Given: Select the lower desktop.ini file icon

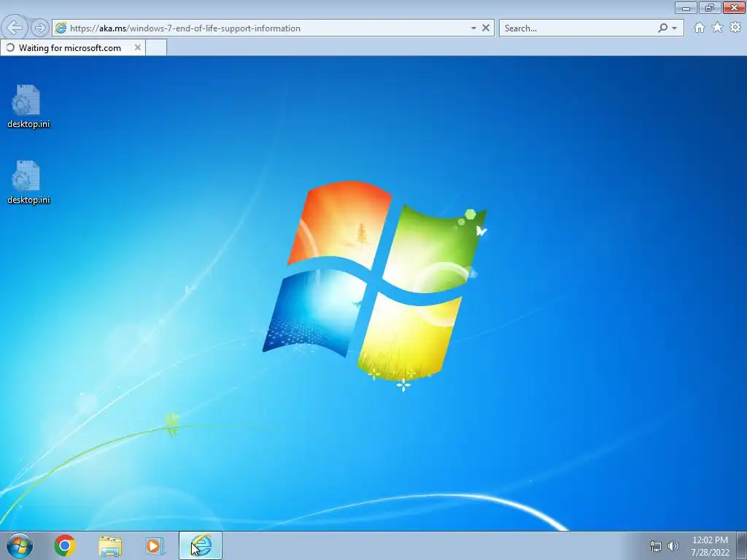Looking at the screenshot, I should 28,182.
